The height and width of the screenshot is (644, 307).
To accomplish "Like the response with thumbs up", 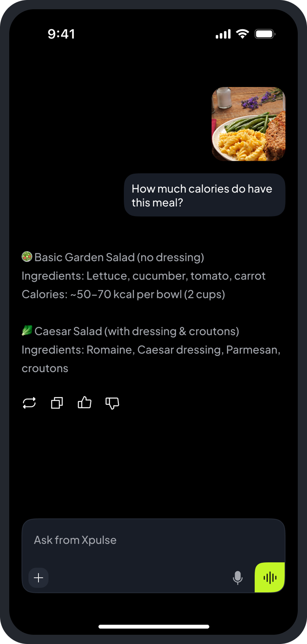I will 85,402.
